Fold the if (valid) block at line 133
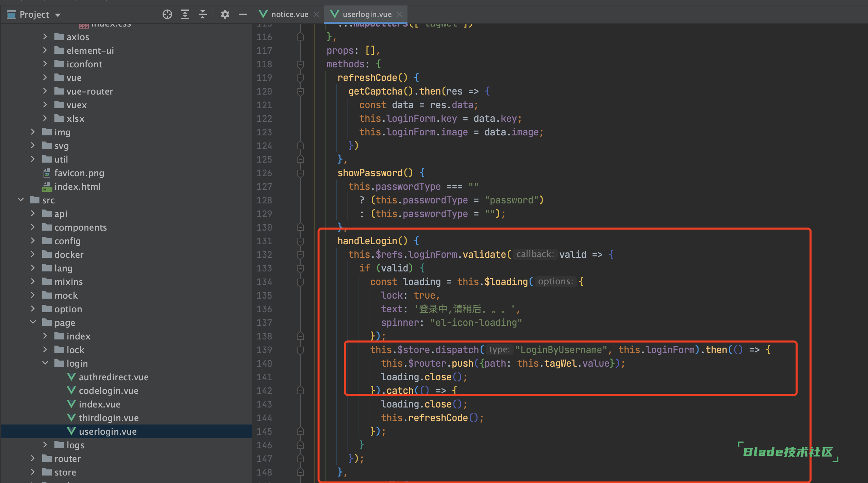 click(x=300, y=268)
